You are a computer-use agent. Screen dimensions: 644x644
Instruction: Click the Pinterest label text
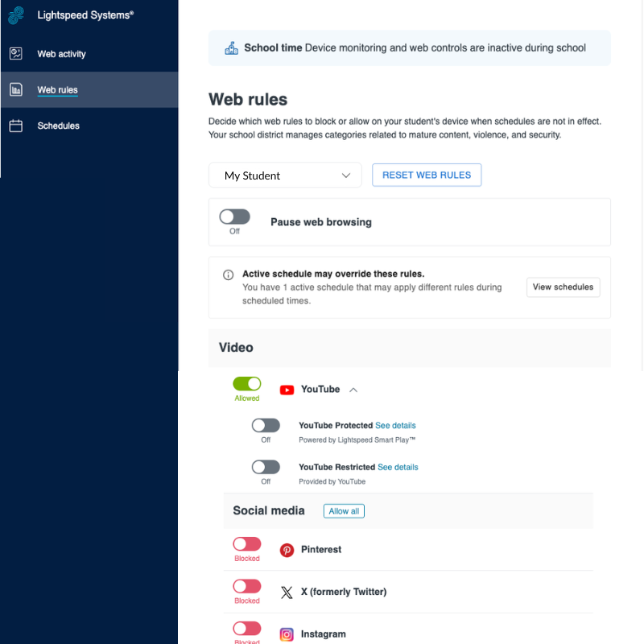tap(321, 550)
